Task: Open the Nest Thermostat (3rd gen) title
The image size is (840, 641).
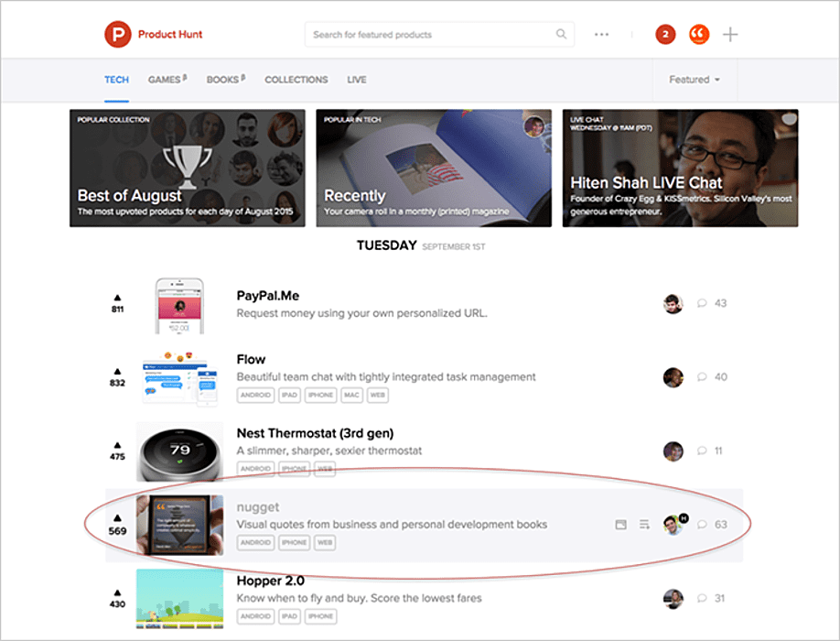Action: click(315, 433)
